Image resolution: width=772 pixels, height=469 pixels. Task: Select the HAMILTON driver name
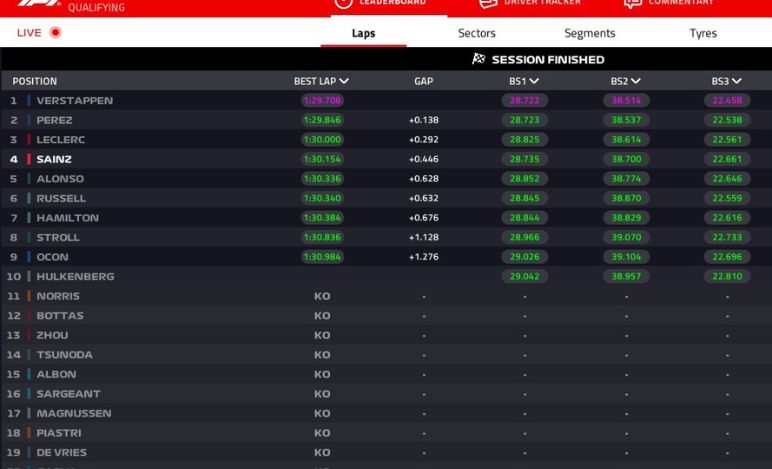click(67, 218)
